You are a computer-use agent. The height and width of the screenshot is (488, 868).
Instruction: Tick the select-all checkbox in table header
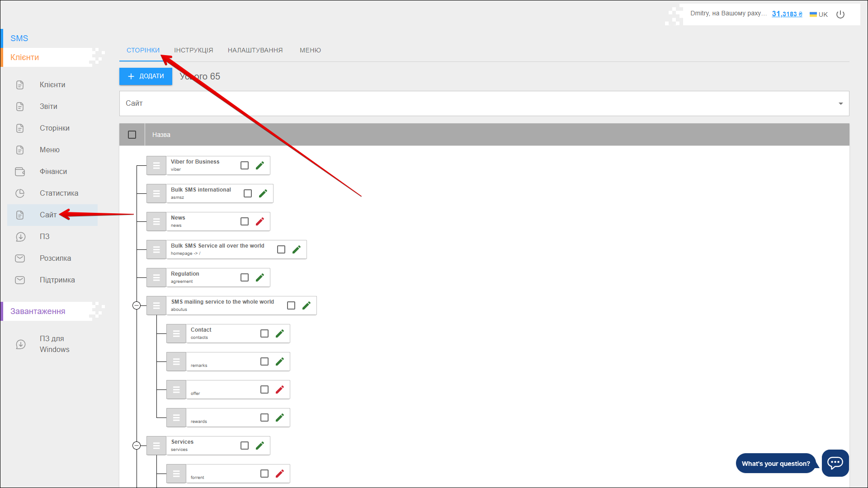click(132, 135)
